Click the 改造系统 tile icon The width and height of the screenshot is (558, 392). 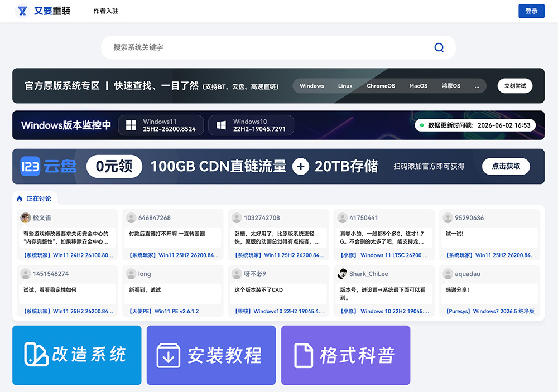click(36, 354)
